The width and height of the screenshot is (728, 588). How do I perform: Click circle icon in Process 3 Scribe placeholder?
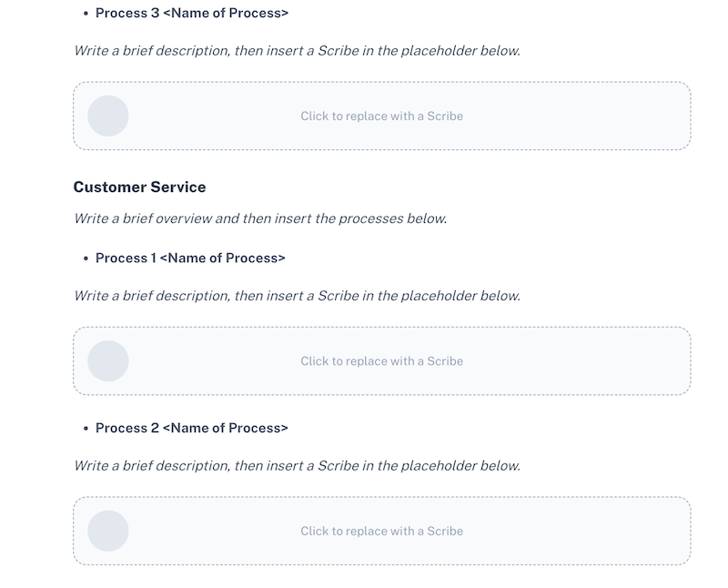(x=108, y=117)
